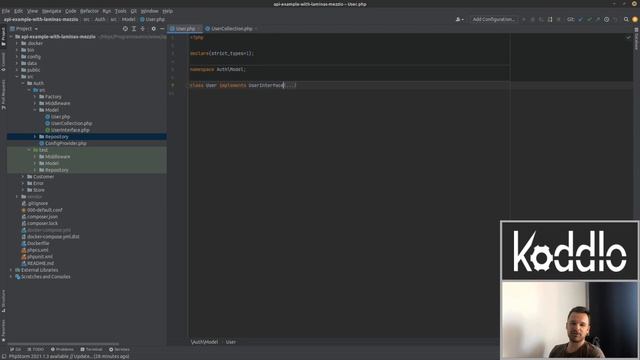Expand the folded User class body

[x=290, y=85]
